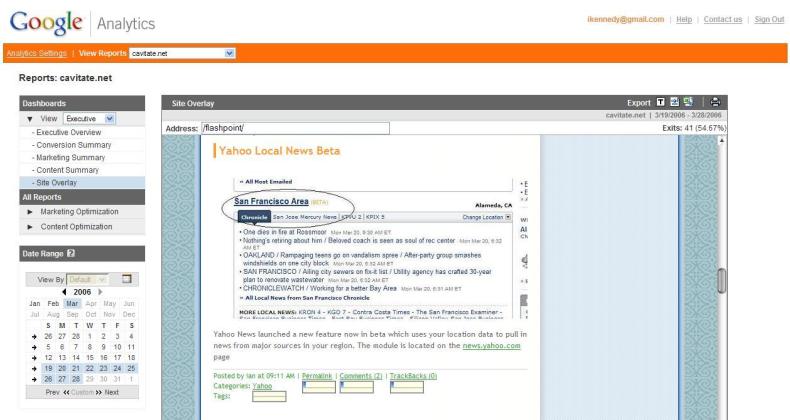790x420 pixels.
Task: Click Yahoo Local News Beta post title
Action: [280, 151]
